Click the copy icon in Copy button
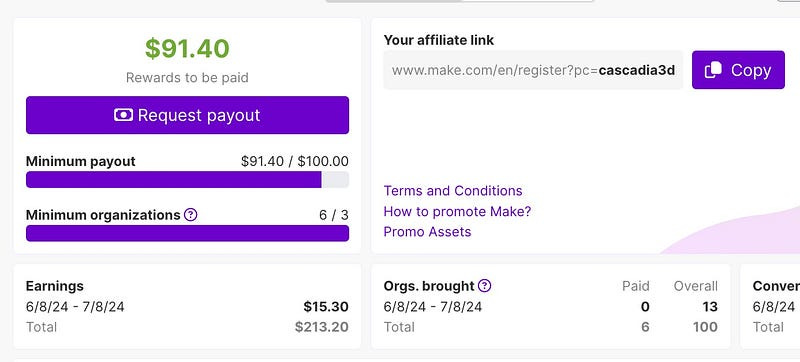800x362 pixels. pos(713,70)
